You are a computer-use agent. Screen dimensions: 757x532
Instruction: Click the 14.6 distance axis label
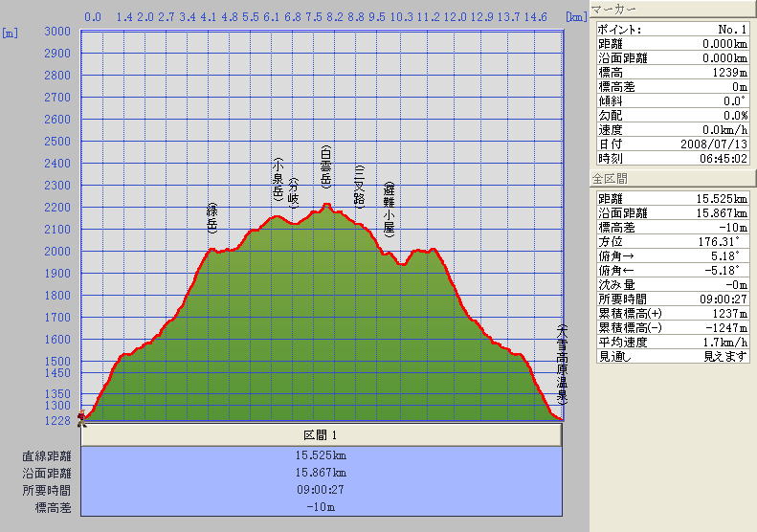coord(535,17)
